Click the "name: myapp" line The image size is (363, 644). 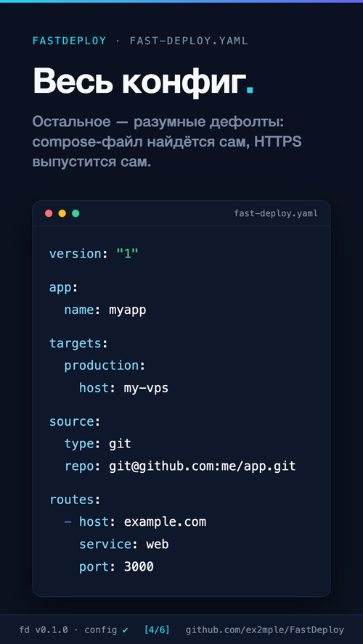coord(105,310)
